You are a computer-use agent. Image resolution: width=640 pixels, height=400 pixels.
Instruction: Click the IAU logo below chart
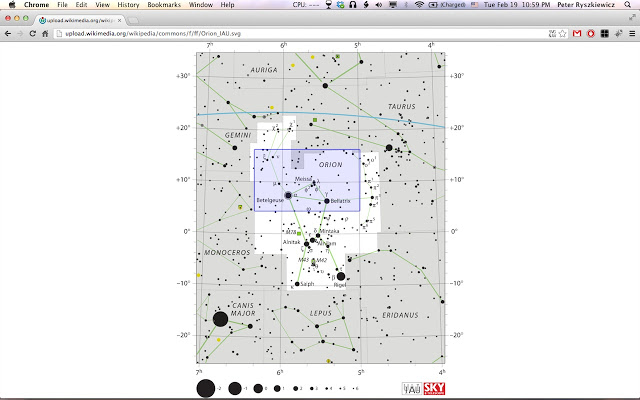[x=412, y=389]
